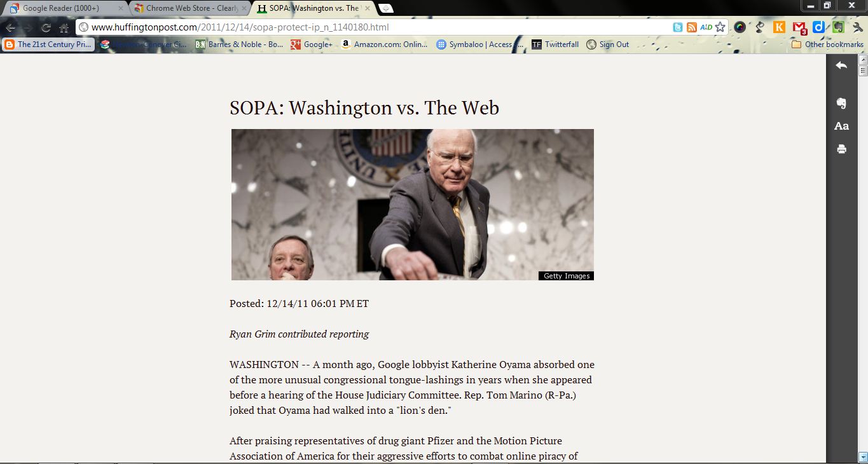Open the Gmail checker extension icon
Viewport: 868px width, 464px height.
pyautogui.click(x=799, y=27)
